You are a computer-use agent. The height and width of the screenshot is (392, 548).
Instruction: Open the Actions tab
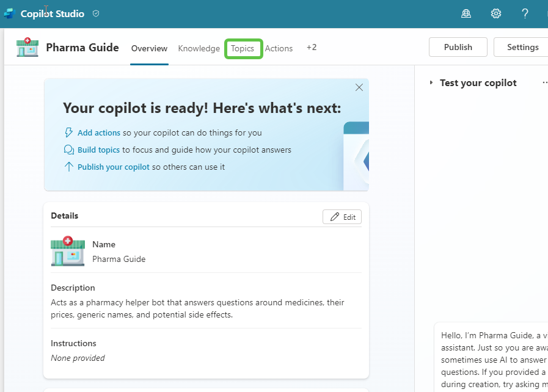point(279,49)
